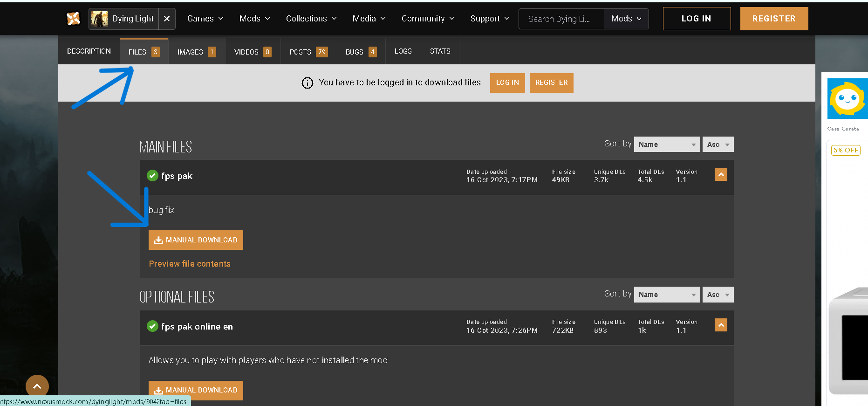Select the Files tab
Viewport: 868px width, 406px height.
[x=144, y=52]
